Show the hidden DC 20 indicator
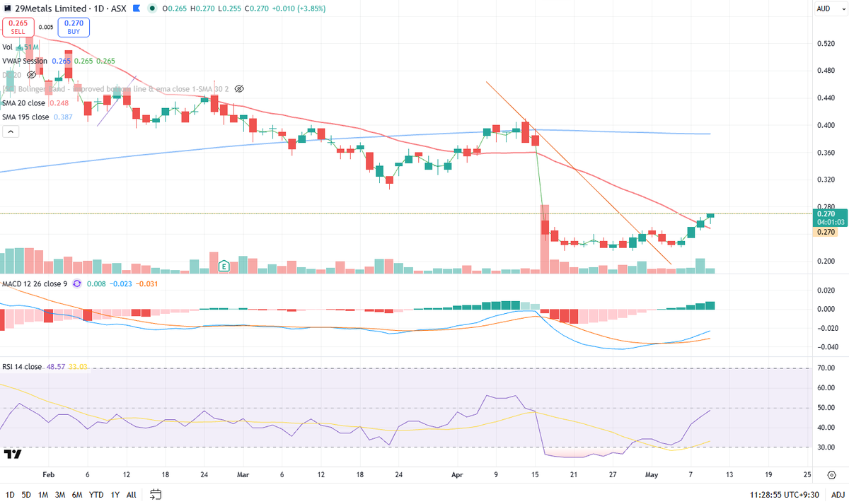This screenshot has width=849, height=504. (x=31, y=74)
